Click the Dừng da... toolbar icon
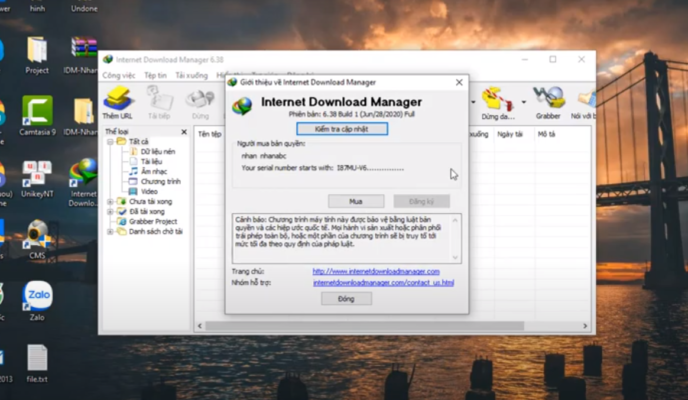The height and width of the screenshot is (400, 688). (x=498, y=104)
